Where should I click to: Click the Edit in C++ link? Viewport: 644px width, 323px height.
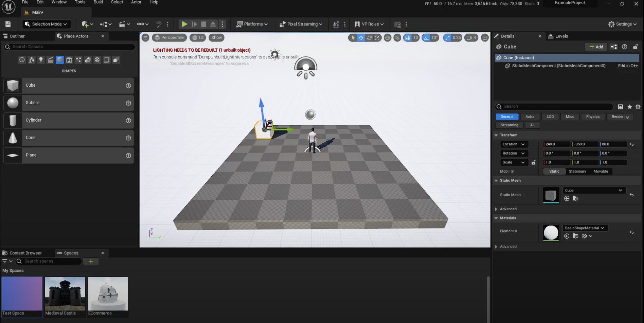[x=628, y=66]
